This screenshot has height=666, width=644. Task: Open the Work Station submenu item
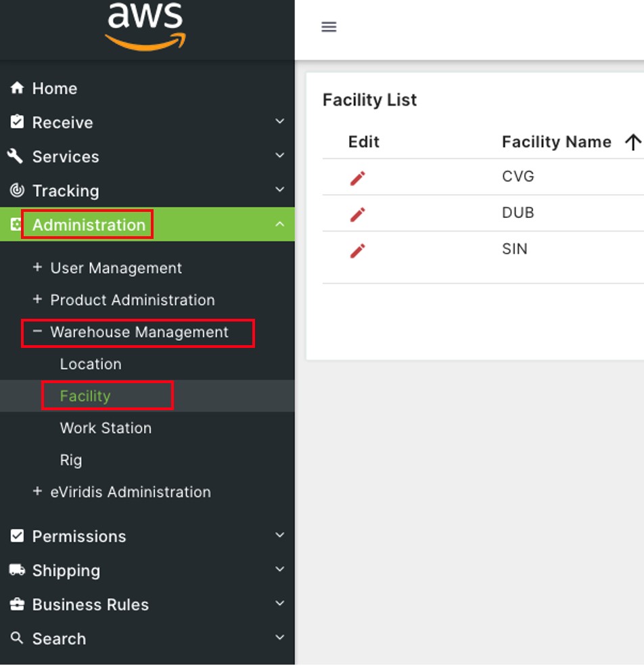[106, 428]
